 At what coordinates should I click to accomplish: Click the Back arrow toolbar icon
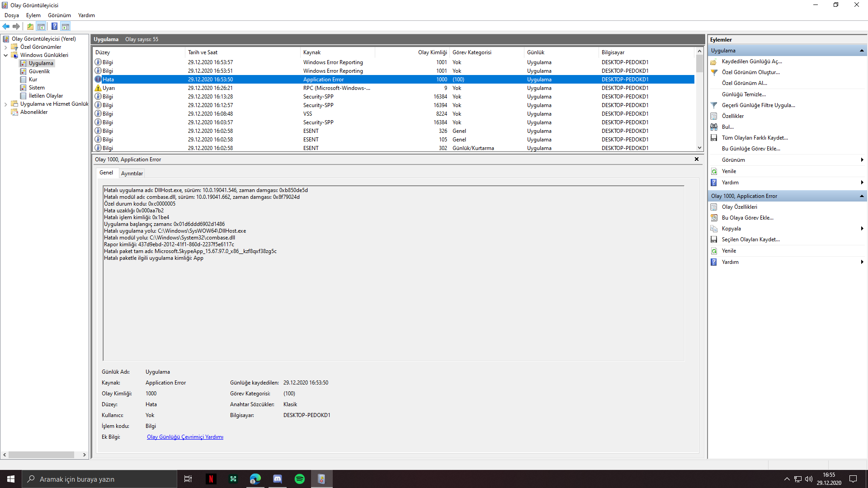[x=6, y=26]
